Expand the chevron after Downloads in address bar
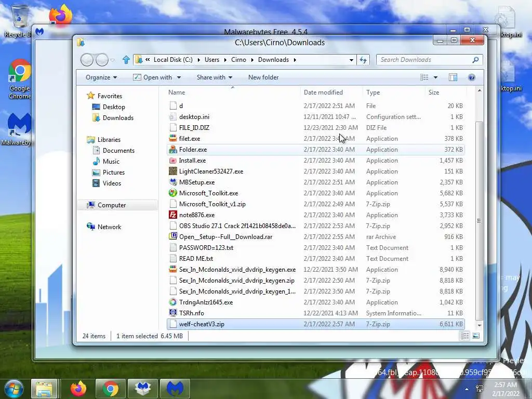Viewport: 532px width, 399px height. [x=295, y=60]
